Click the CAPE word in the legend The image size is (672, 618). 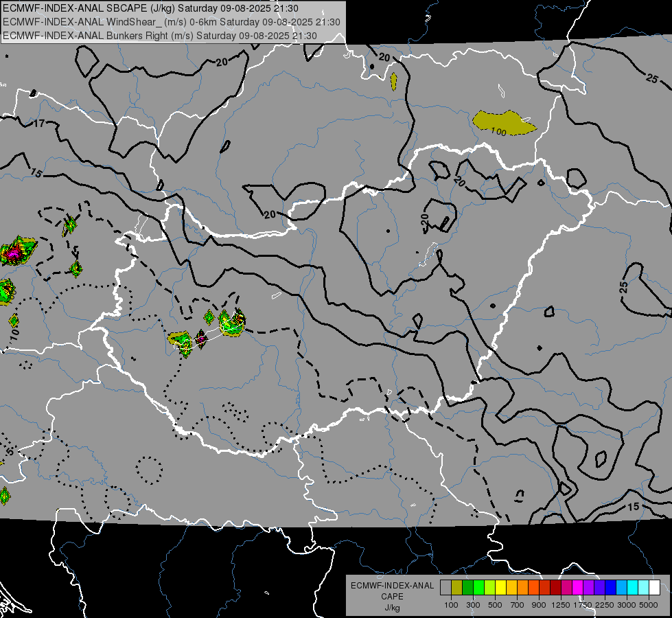tap(392, 597)
